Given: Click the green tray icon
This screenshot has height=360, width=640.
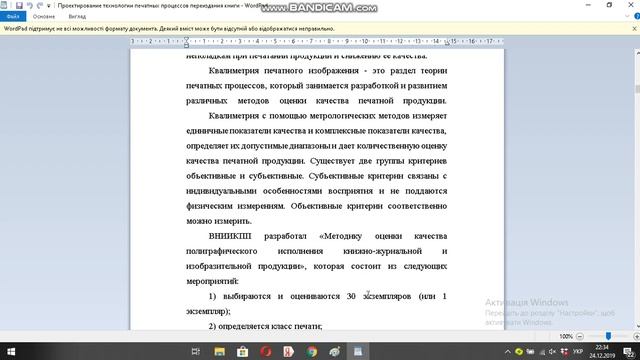Looking at the screenshot, I should [519, 351].
